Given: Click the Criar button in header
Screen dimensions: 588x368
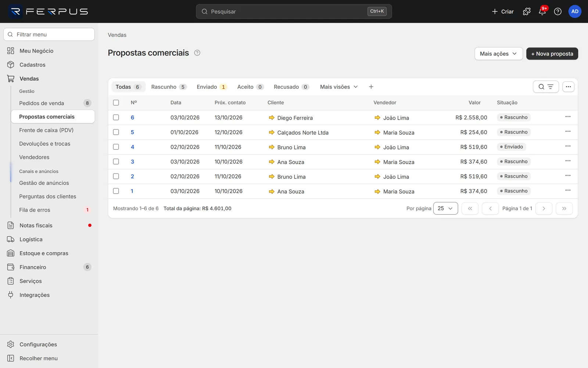Looking at the screenshot, I should (503, 11).
